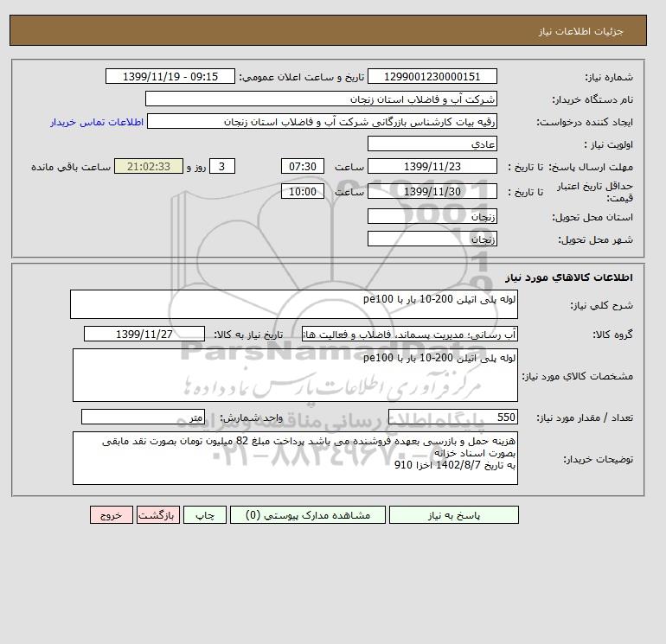Click request creator field 'رقیه بیات'
Viewport: 666px width, 644px height.
pyautogui.click(x=322, y=121)
